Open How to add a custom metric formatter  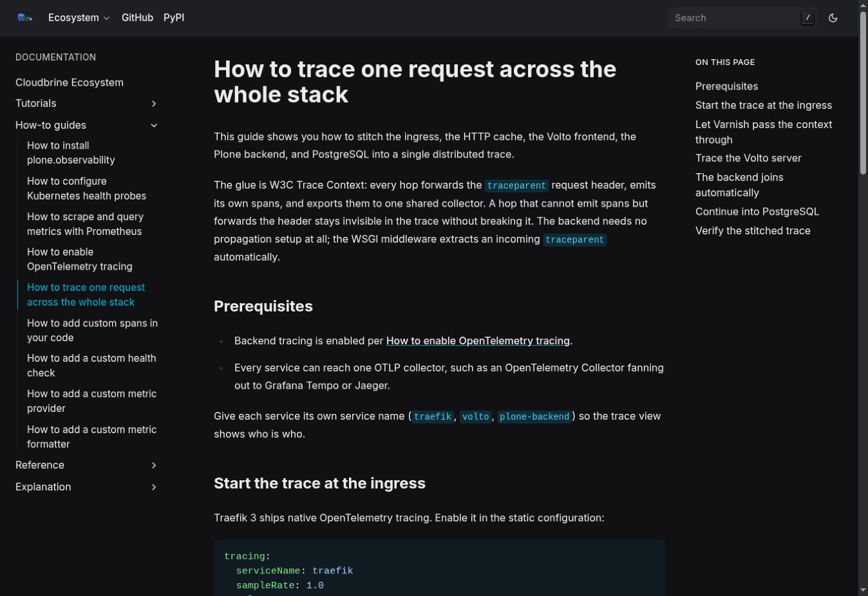click(91, 436)
